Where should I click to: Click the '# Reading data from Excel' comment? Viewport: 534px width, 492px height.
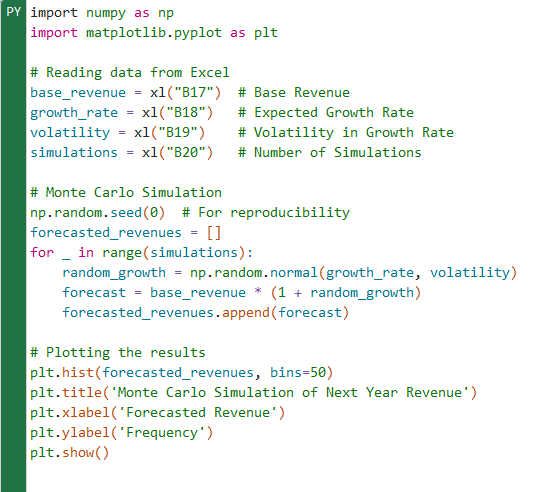point(130,73)
